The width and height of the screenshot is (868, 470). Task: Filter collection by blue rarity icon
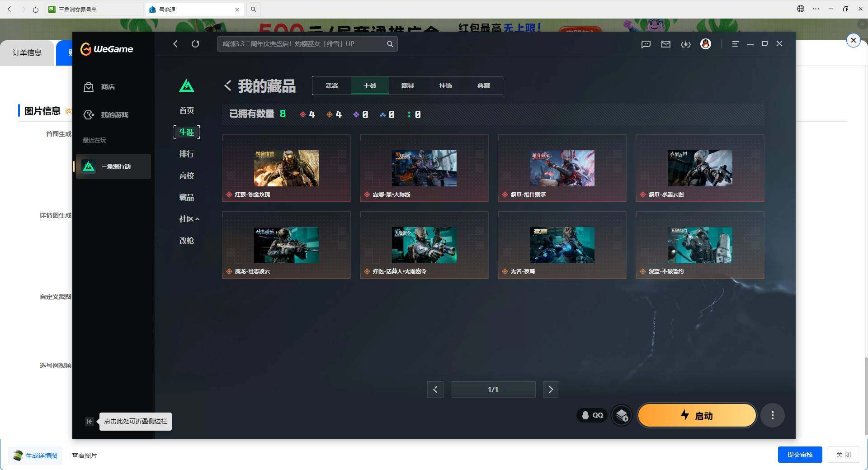click(x=383, y=115)
